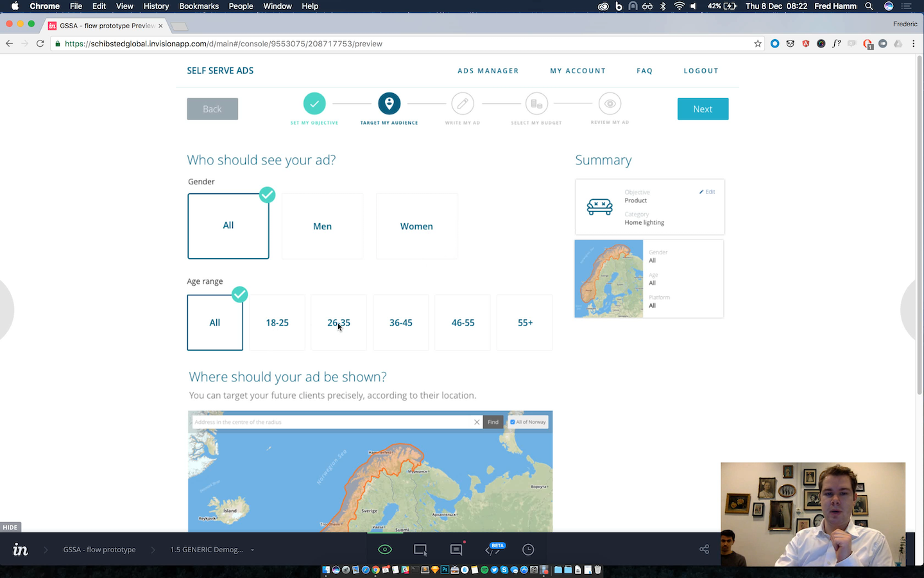Select gender option All
Viewport: 924px width, 578px height.
pos(228,226)
